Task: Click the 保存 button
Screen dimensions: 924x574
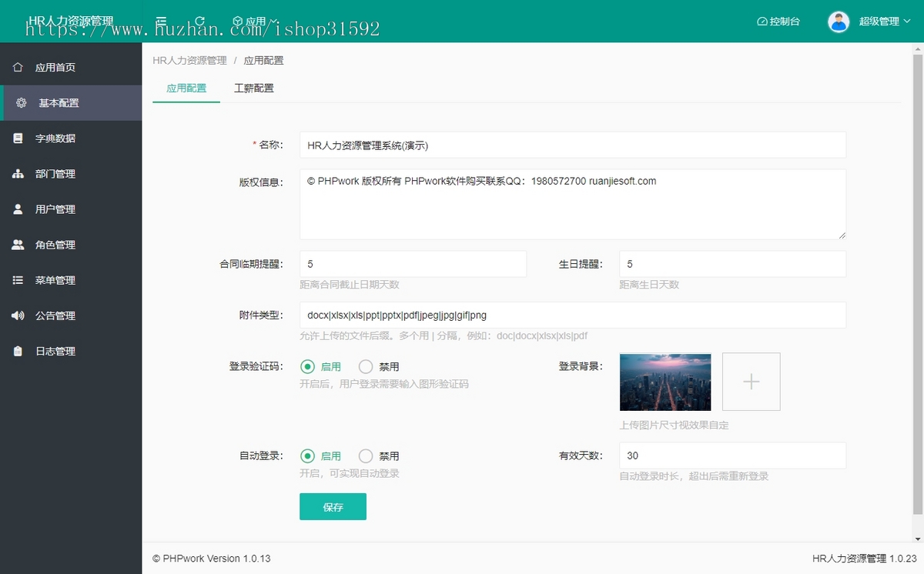Action: (333, 507)
